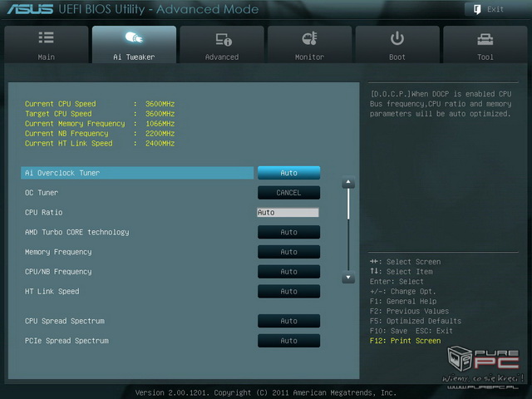Select the CPU Ratio row label

44,213
